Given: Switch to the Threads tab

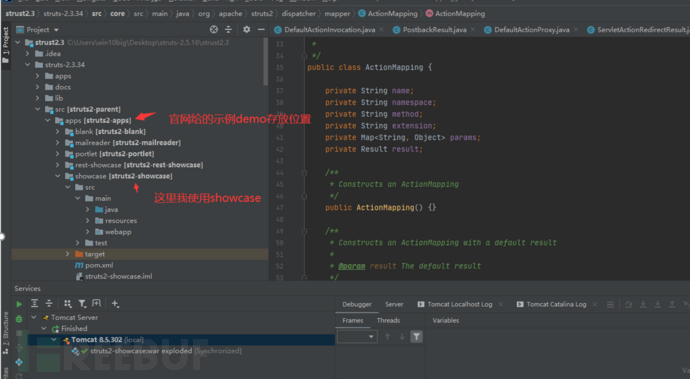Looking at the screenshot, I should [x=388, y=320].
